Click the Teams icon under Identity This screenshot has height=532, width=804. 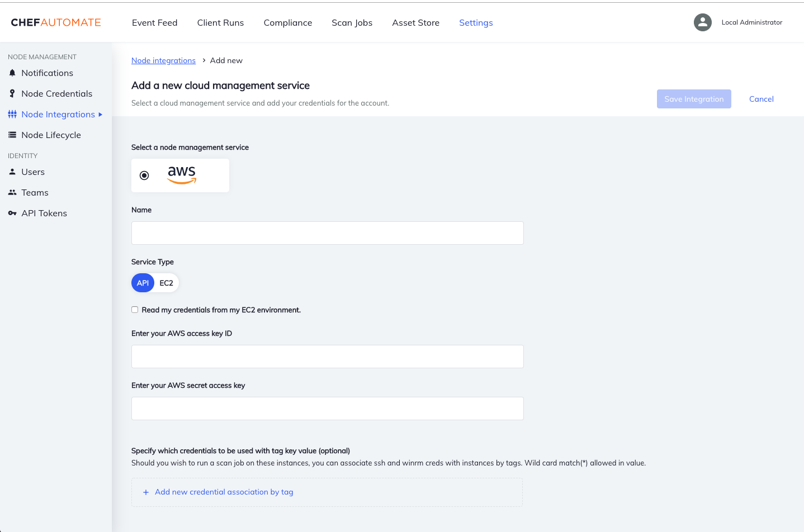tap(12, 192)
